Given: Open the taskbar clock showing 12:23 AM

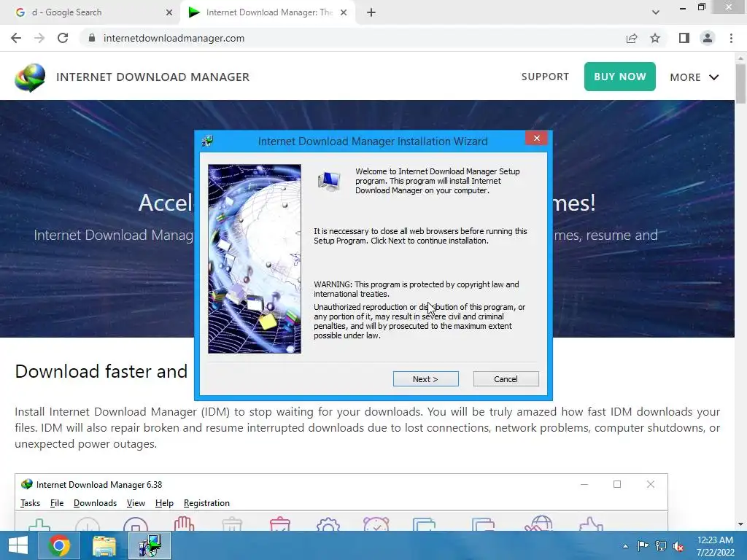Looking at the screenshot, I should [715, 546].
